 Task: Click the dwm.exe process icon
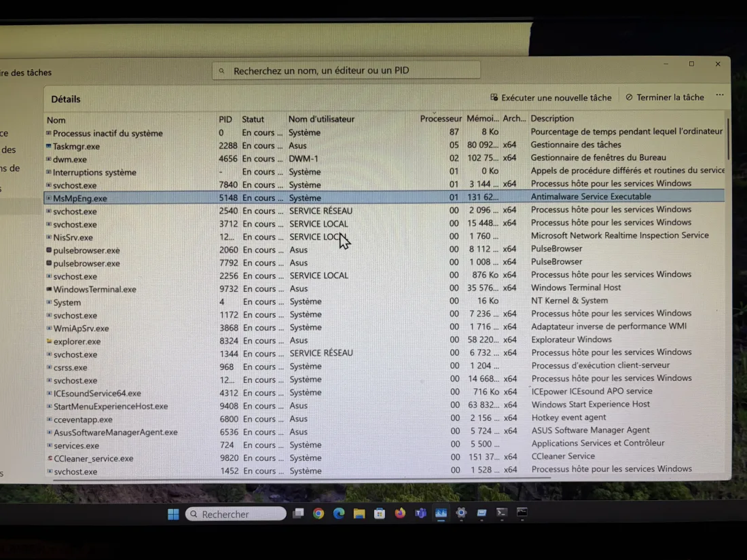49,159
